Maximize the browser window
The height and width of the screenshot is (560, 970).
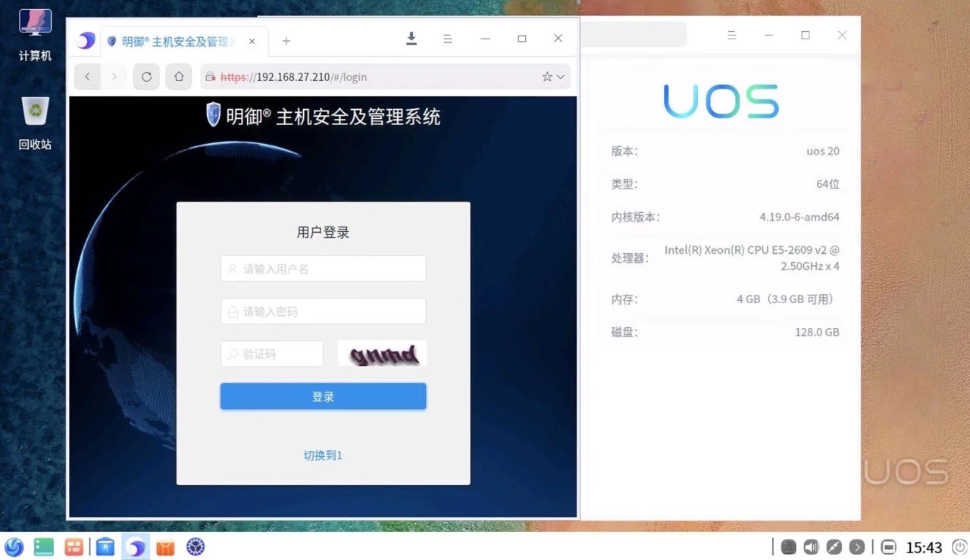(x=522, y=39)
